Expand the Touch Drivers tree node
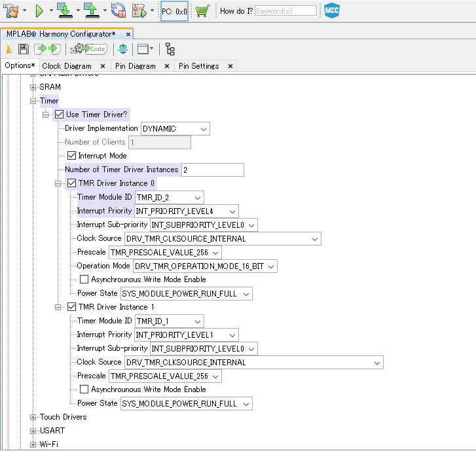The image size is (476, 451). point(33,418)
